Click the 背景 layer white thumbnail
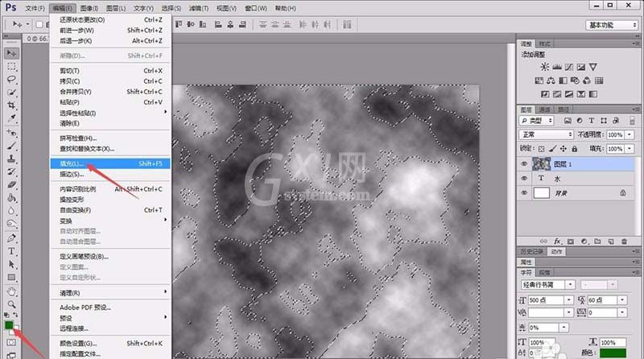This screenshot has height=359, width=644. pyautogui.click(x=541, y=192)
